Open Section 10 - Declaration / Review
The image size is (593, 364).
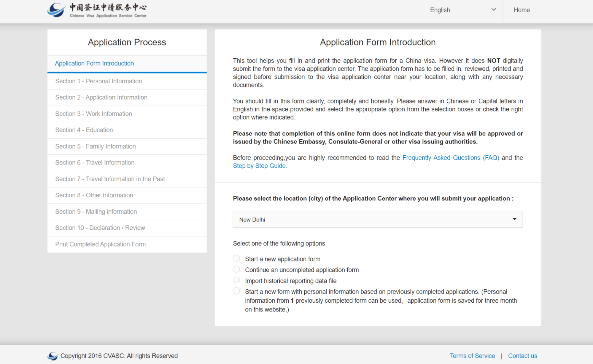pos(100,228)
